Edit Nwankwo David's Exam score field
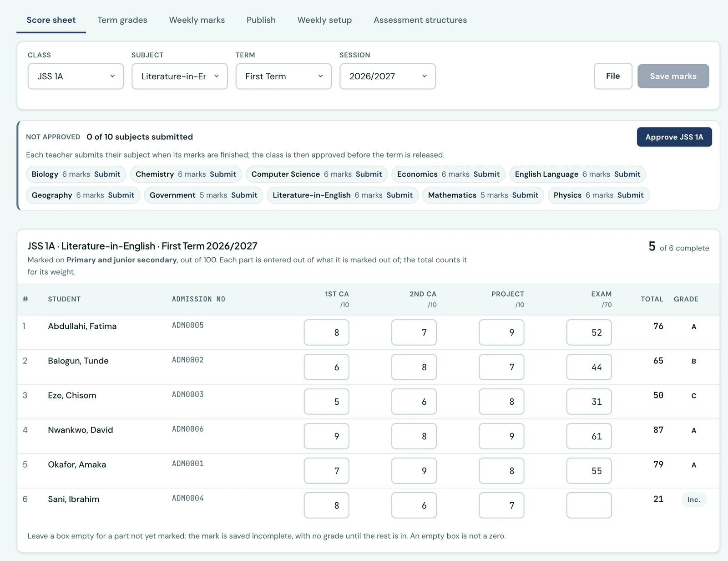The height and width of the screenshot is (561, 728). click(x=589, y=436)
